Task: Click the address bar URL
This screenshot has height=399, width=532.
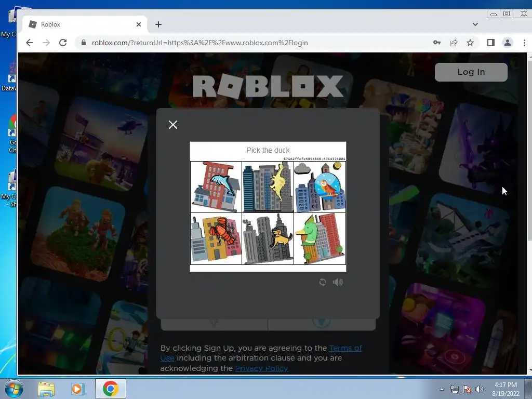Action: [200, 43]
